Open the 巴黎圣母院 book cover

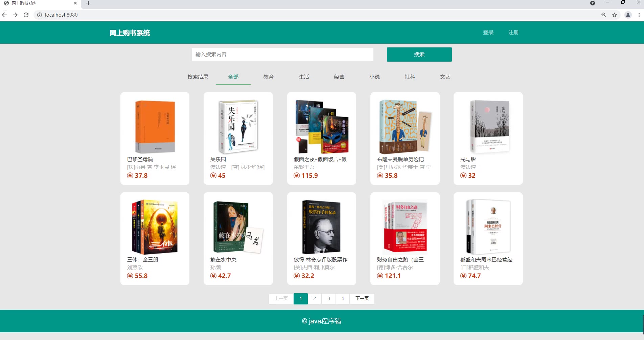[x=155, y=127]
